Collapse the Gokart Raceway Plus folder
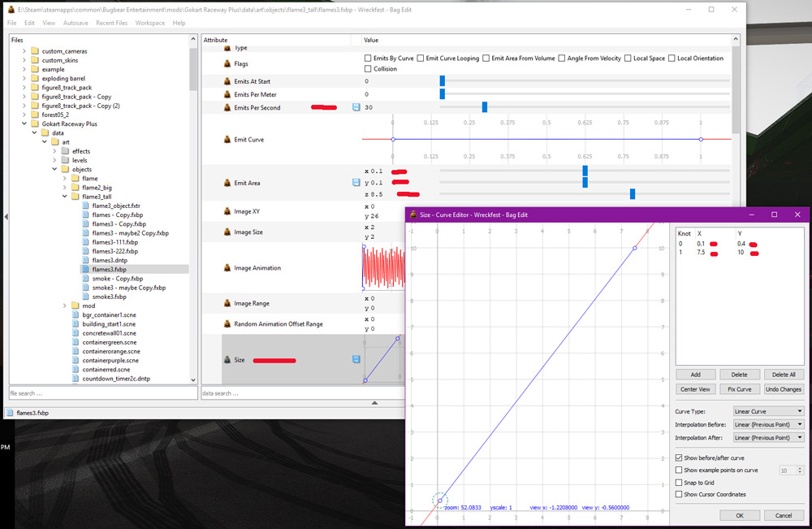 click(24, 124)
